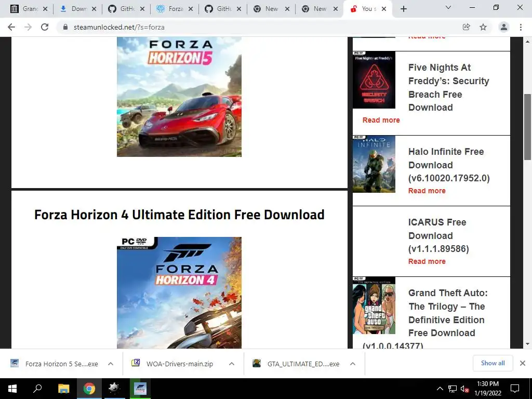Open the notification center icon

click(515, 389)
